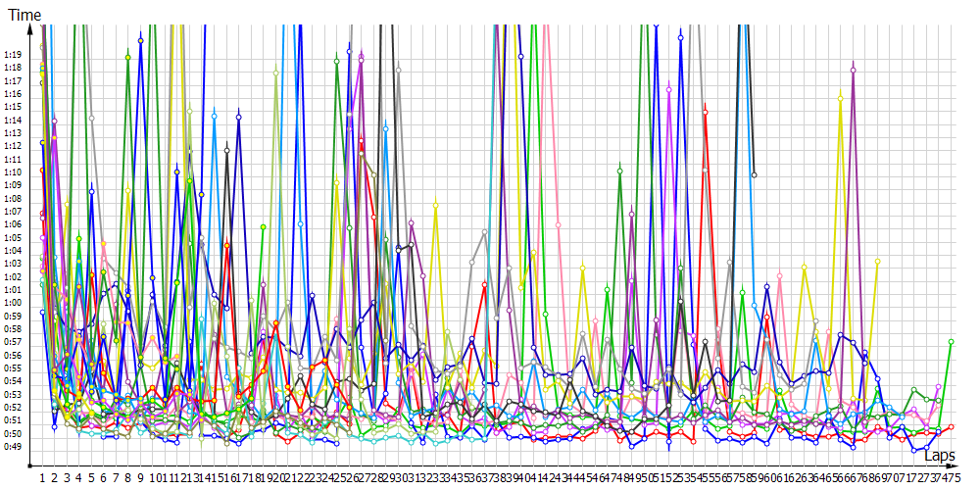Select the magenta peak marker near lap 52

[669, 90]
